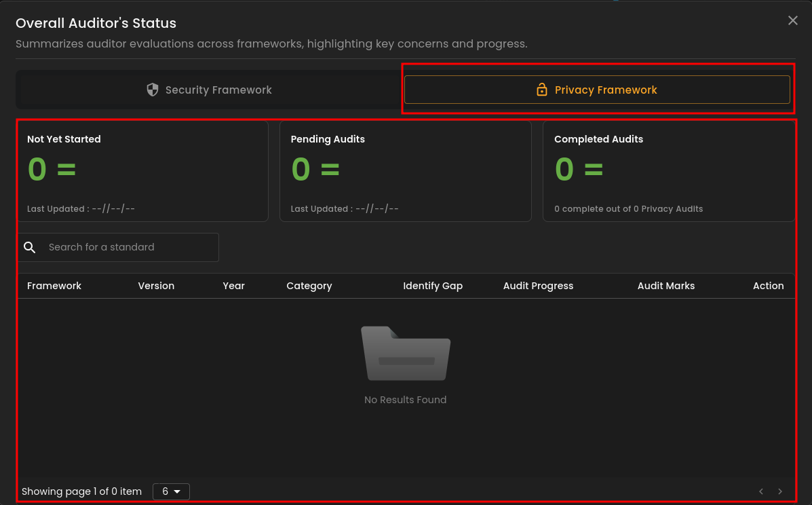Click the Audit Marks column header
Image resolution: width=812 pixels, height=505 pixels.
(x=665, y=286)
